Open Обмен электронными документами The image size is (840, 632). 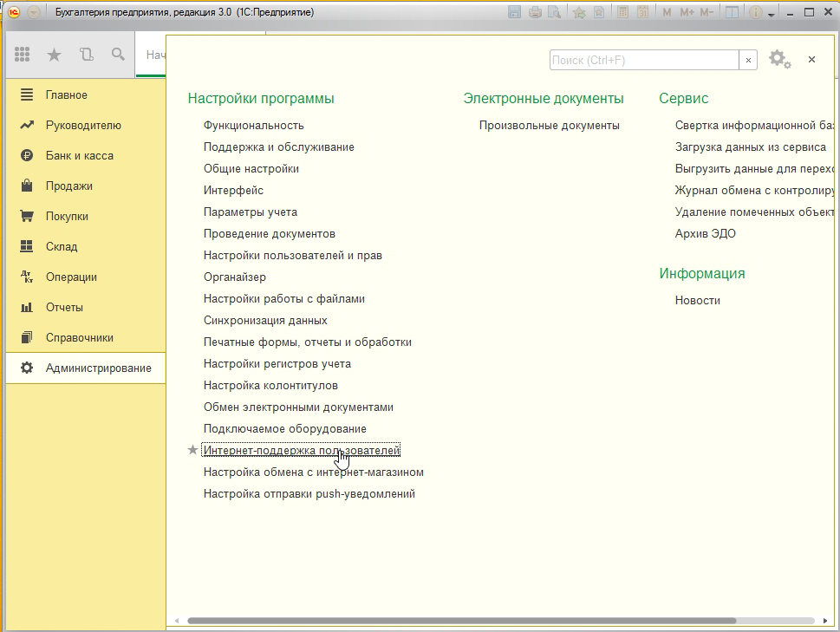pos(298,407)
